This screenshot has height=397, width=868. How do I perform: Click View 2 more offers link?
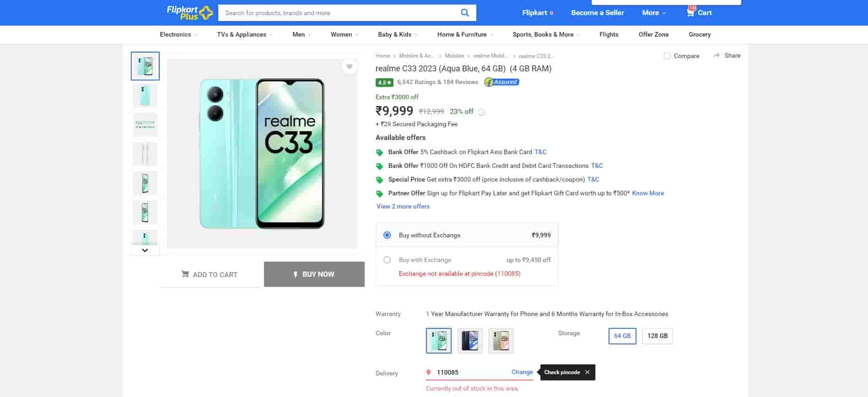point(403,207)
